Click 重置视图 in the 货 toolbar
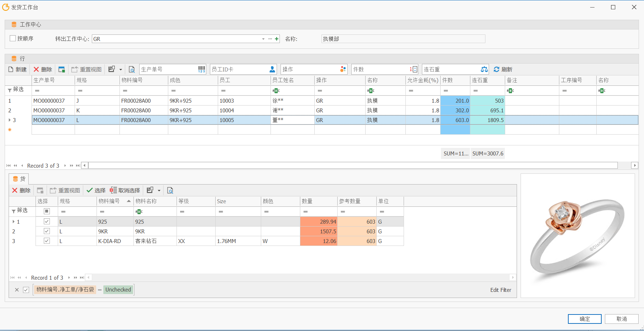Image resolution: width=644 pixels, height=331 pixels. click(65, 190)
